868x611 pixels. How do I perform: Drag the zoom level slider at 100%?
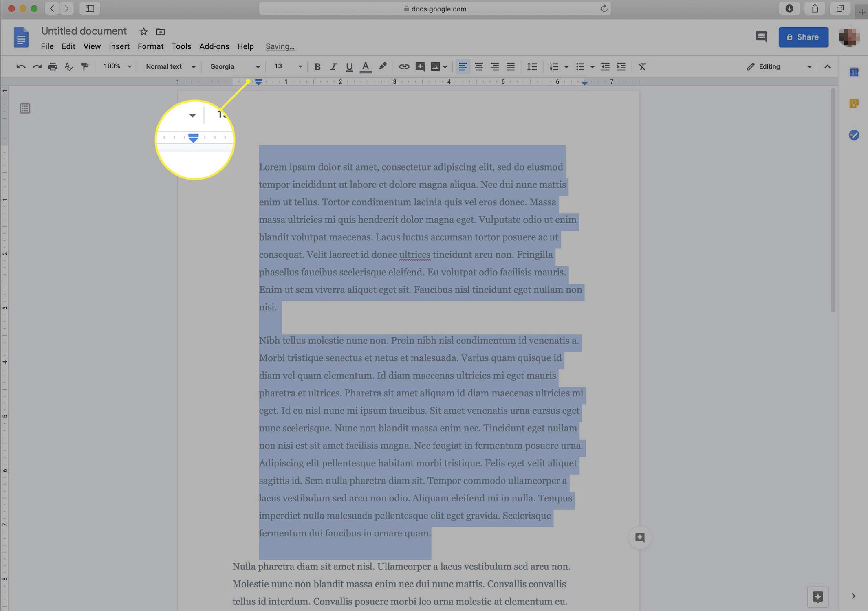coord(115,67)
